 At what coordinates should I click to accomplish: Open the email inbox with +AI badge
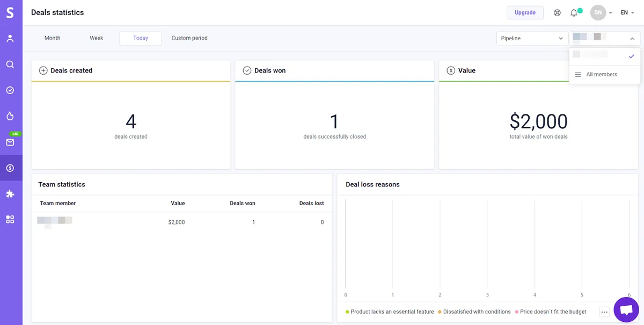11,142
